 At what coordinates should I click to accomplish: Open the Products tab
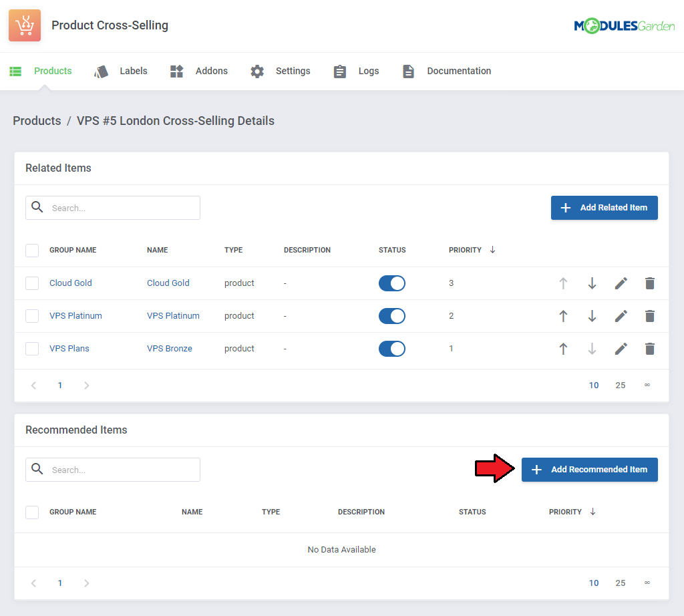[x=41, y=71]
